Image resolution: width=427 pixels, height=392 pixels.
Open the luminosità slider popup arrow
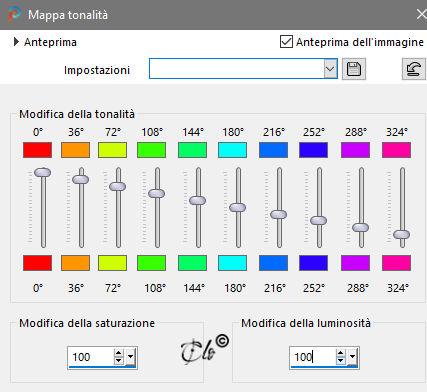tap(352, 357)
